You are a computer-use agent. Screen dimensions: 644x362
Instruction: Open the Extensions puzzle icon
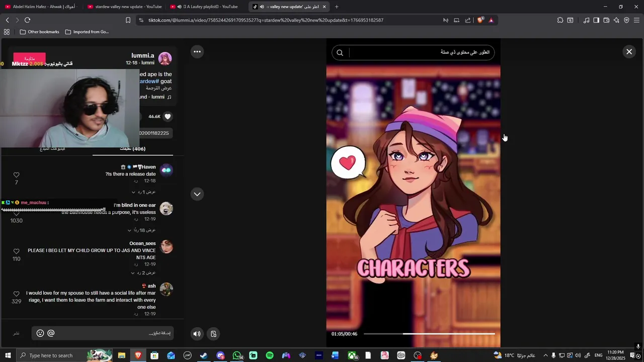point(560,20)
